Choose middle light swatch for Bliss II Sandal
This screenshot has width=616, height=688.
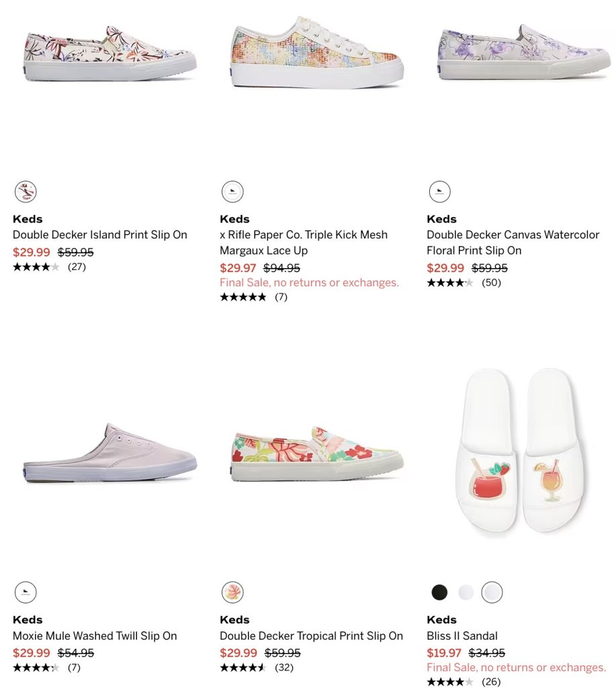(466, 593)
